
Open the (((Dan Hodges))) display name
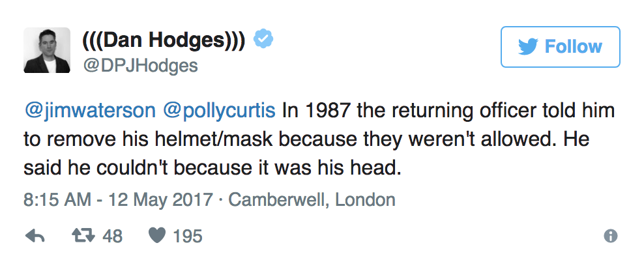tap(164, 40)
